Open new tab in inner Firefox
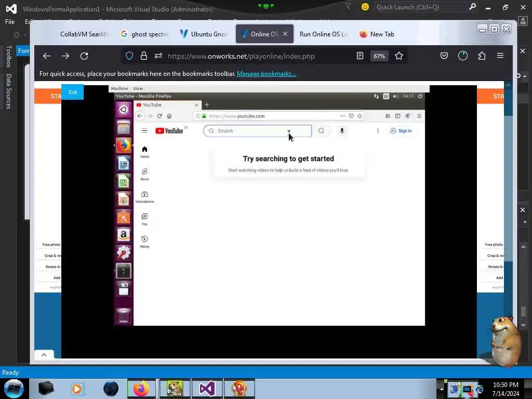The image size is (532, 399). [207, 105]
